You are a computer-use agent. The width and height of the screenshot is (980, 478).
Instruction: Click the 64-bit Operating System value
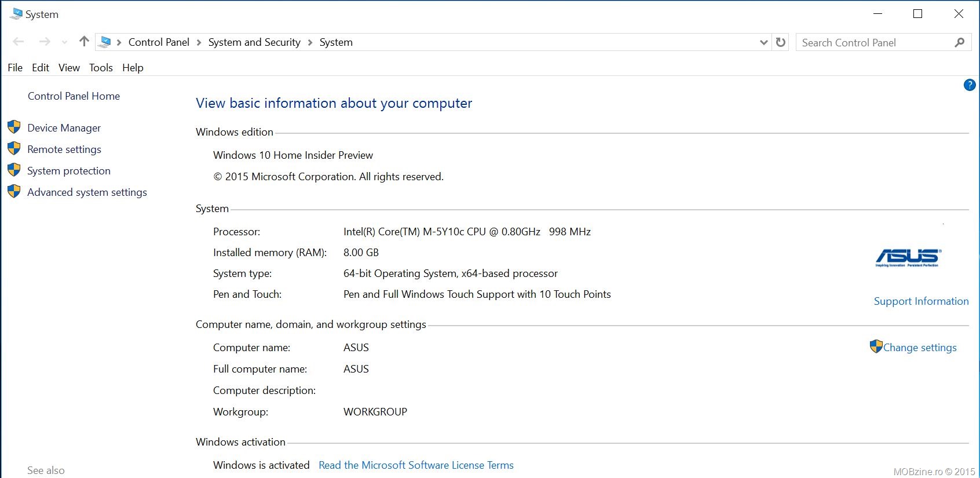[451, 273]
